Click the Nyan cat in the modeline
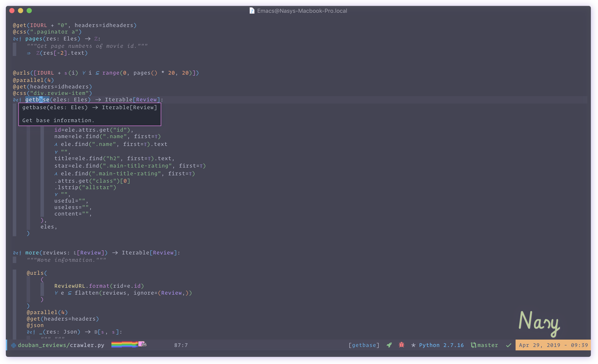 pyautogui.click(x=142, y=344)
